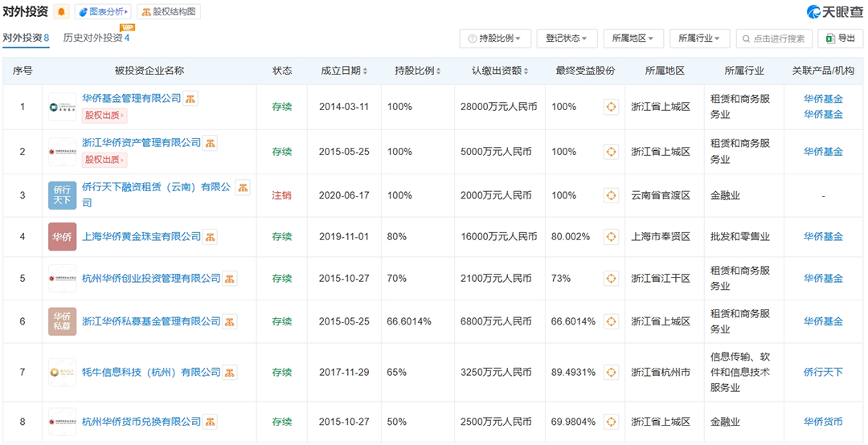The image size is (868, 445).
Task: Click the beneficiary target icon in row 3
Action: click(611, 195)
